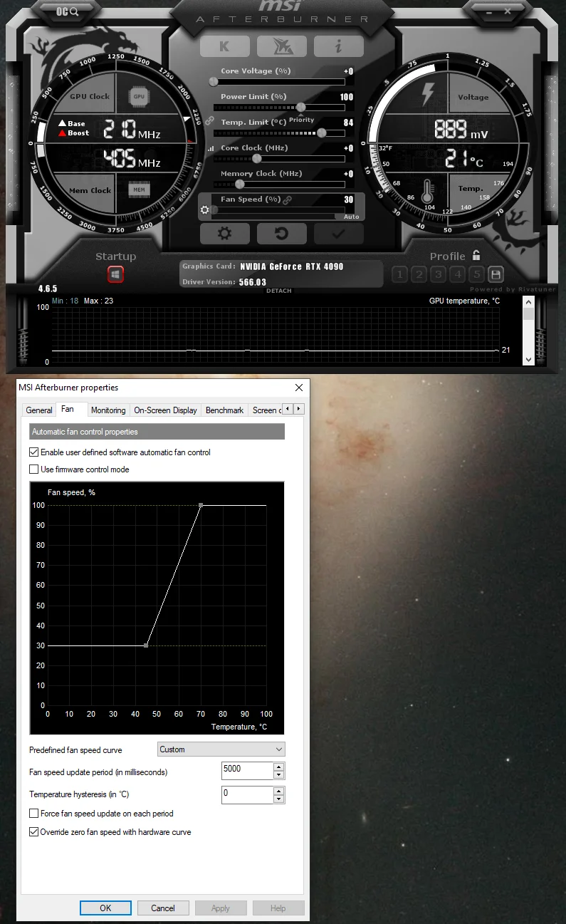Click the apply checkmark button
This screenshot has height=924, width=566.
pos(339,233)
